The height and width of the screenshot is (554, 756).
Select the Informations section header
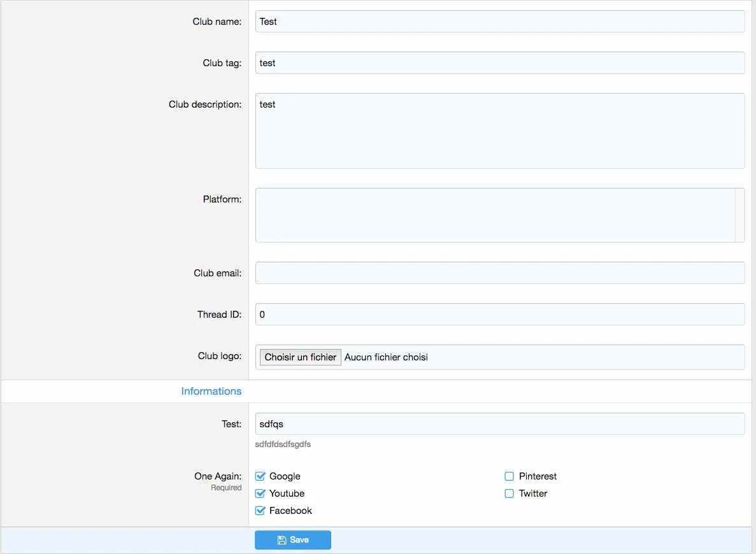click(x=211, y=392)
